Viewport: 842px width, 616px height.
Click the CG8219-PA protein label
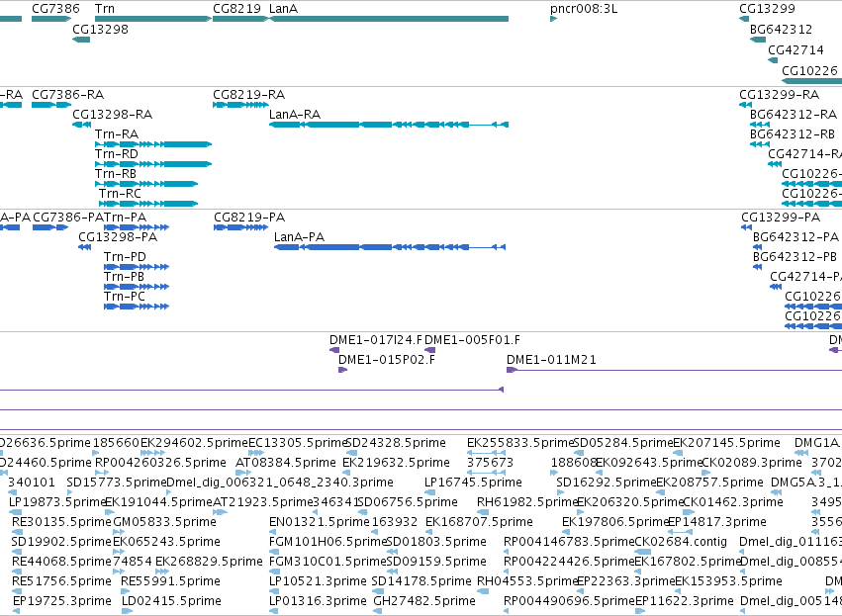(x=249, y=218)
